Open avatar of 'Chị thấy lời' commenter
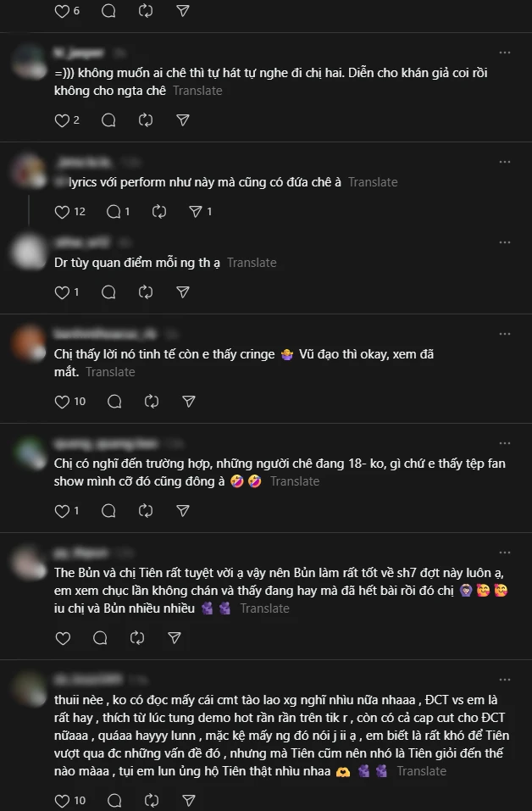Screen dimensions: 532x811 (29, 343)
